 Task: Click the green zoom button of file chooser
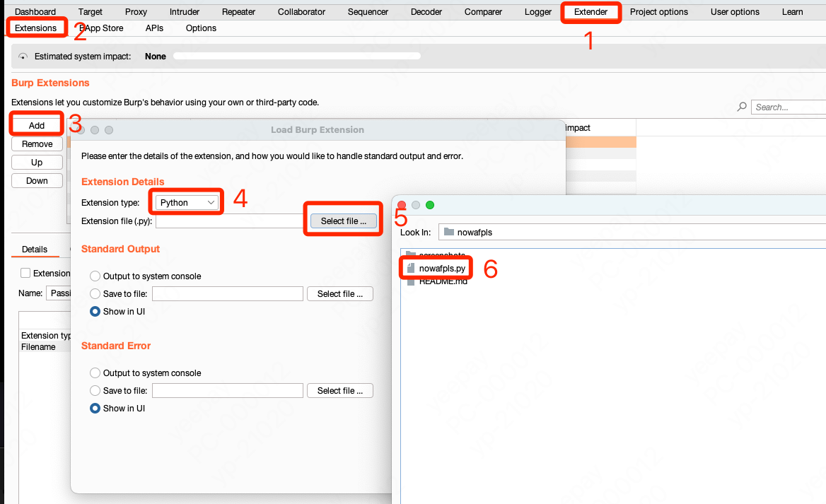[x=430, y=205]
